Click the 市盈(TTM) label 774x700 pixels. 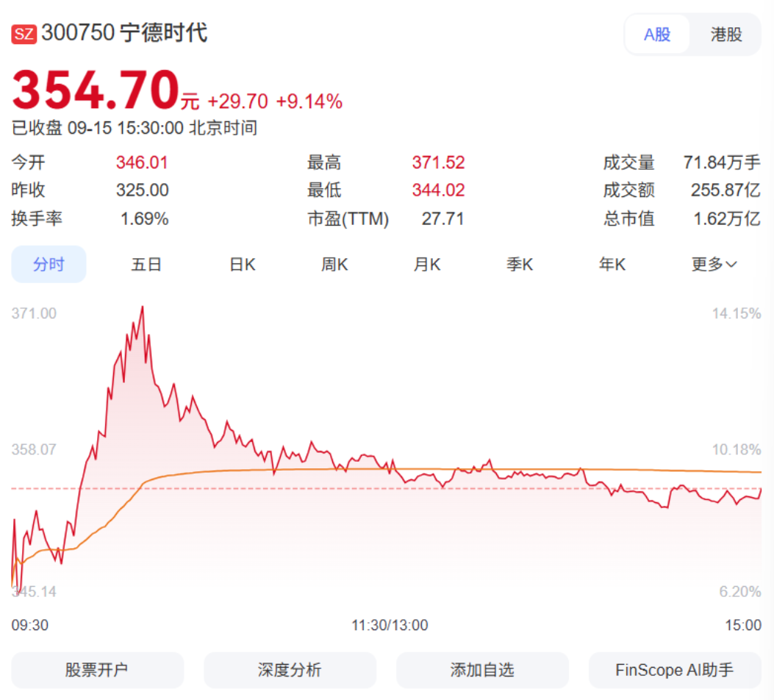click(x=348, y=218)
